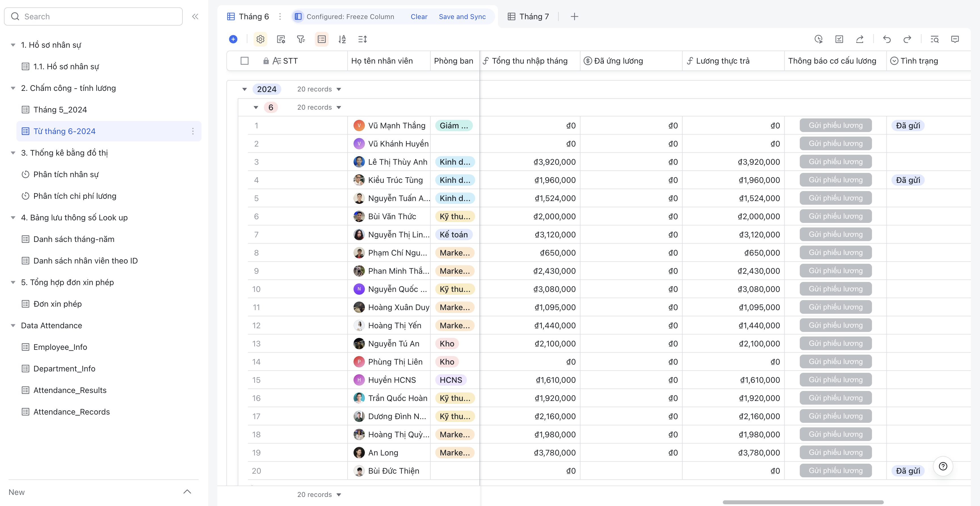The image size is (980, 506).
Task: Open the help question mark button
Action: click(943, 467)
